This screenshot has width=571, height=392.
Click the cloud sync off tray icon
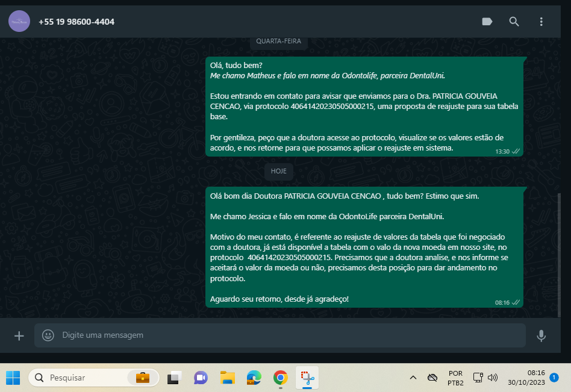432,378
